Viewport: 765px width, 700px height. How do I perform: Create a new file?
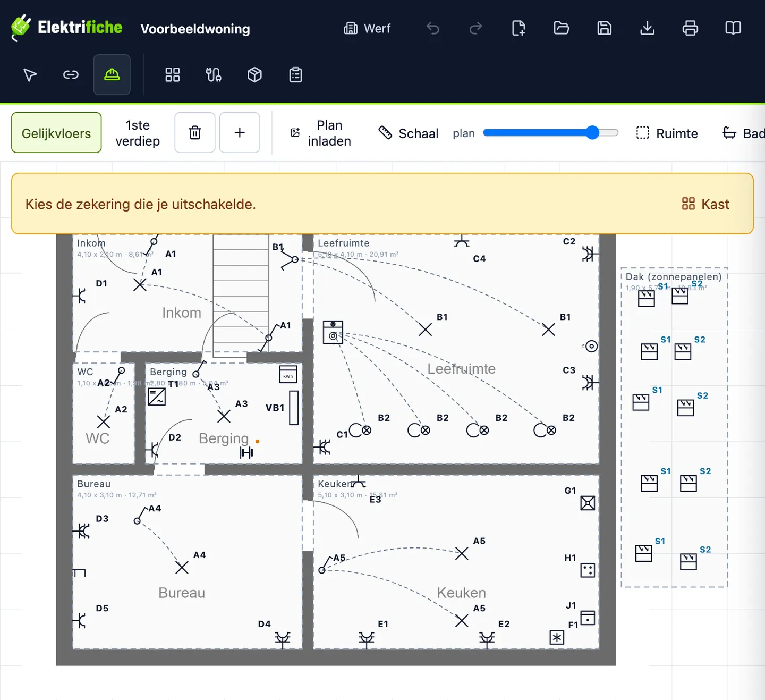coord(518,28)
